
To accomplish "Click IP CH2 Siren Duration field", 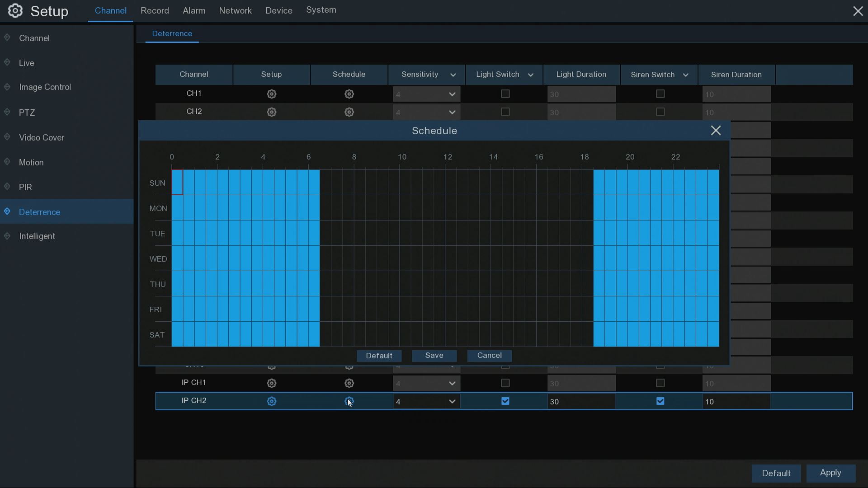I will point(736,401).
